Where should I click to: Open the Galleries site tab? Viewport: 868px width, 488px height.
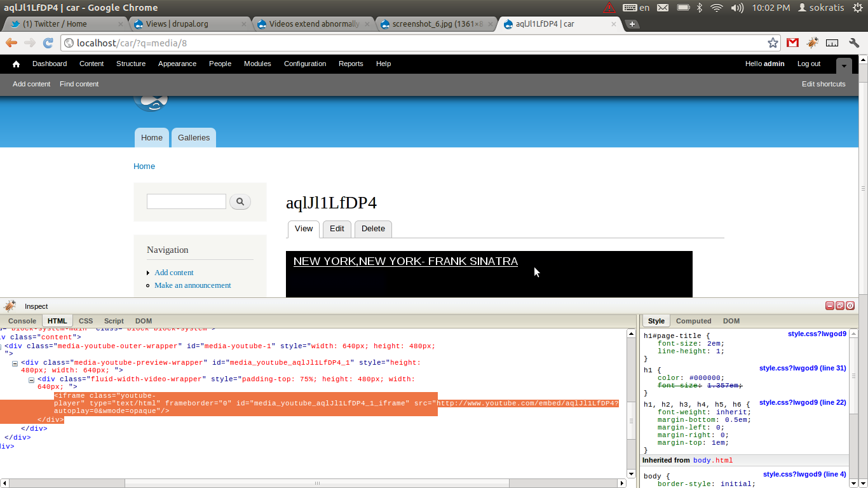194,138
